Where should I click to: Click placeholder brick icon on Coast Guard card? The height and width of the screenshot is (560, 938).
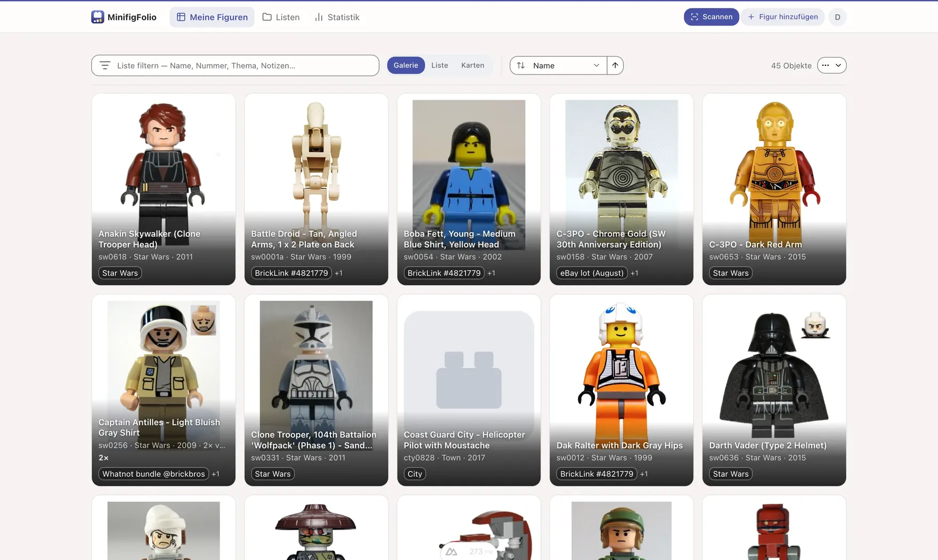pos(469,380)
